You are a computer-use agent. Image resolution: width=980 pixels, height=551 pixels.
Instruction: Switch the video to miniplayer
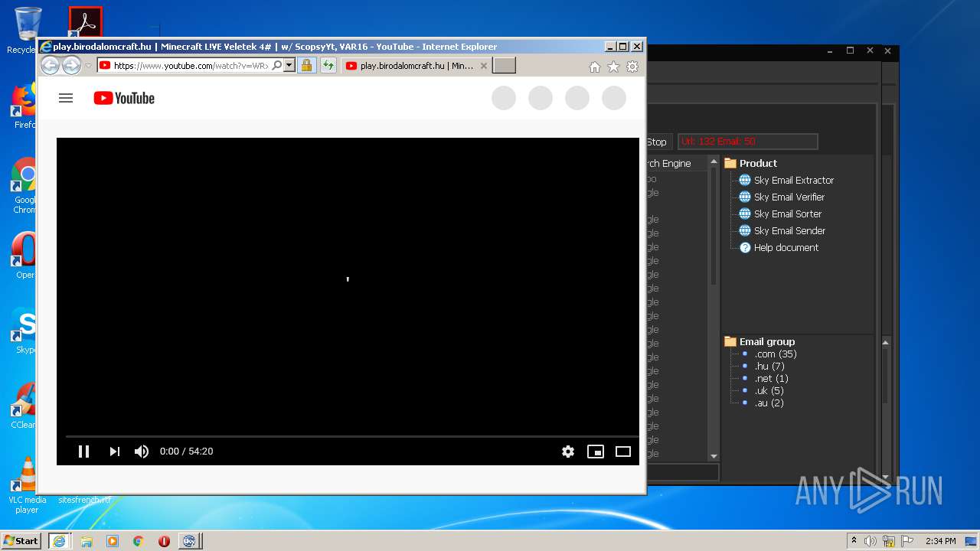click(596, 452)
